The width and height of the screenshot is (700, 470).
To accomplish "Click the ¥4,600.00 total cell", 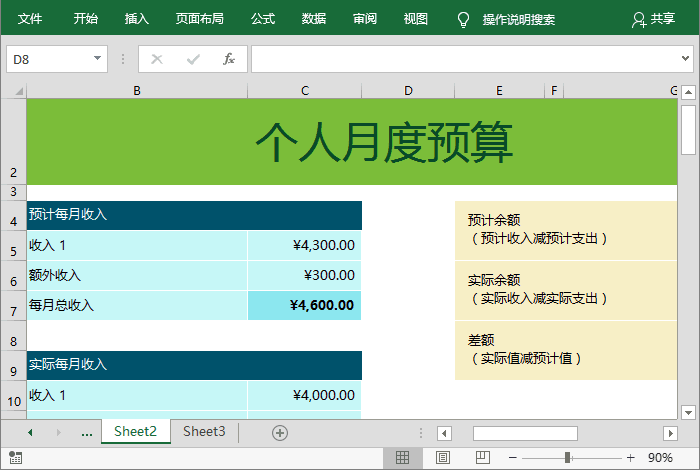I will pos(304,305).
